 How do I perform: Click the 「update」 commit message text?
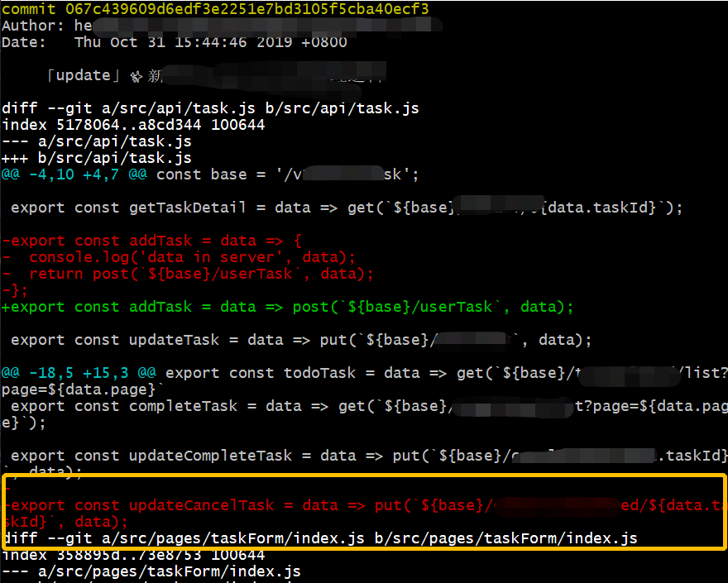(x=79, y=75)
